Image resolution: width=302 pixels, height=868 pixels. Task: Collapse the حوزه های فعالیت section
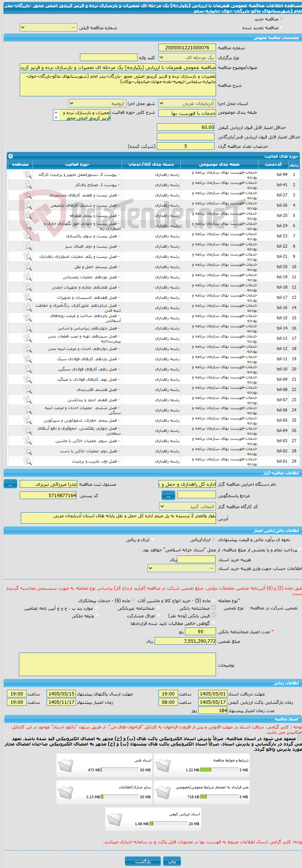click(x=11, y=156)
